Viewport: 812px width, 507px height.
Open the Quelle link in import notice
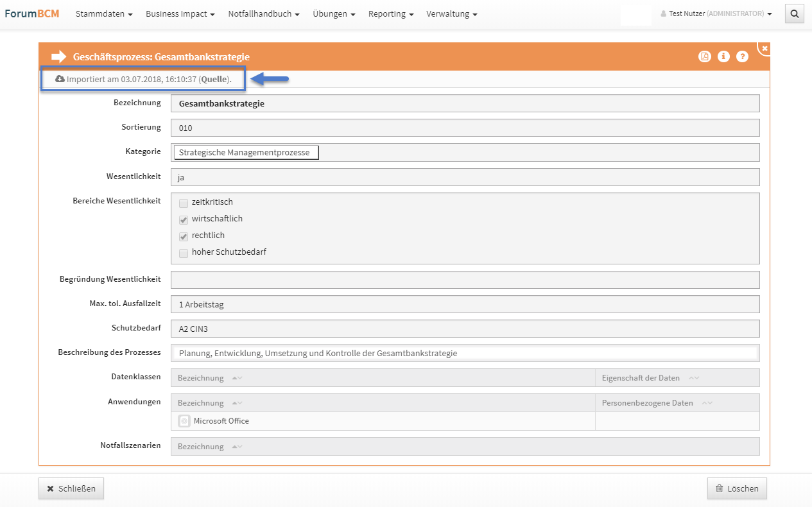point(215,79)
